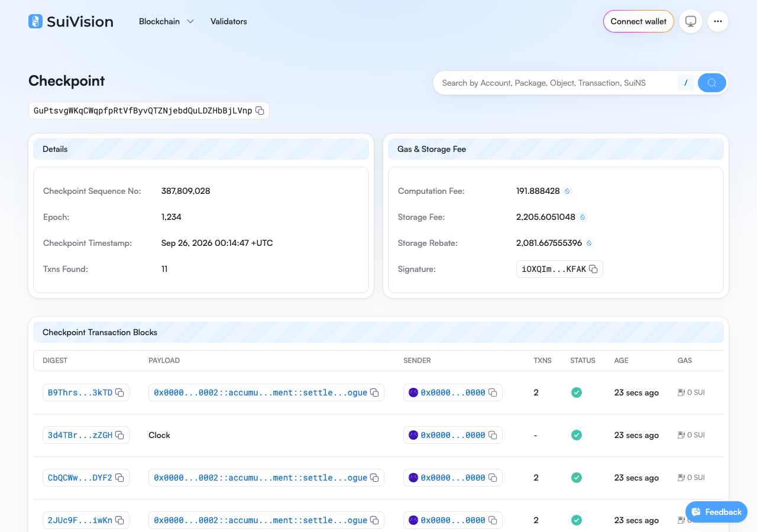Image resolution: width=757 pixels, height=532 pixels.
Task: Click the Txns Found value 11
Action: 164,269
